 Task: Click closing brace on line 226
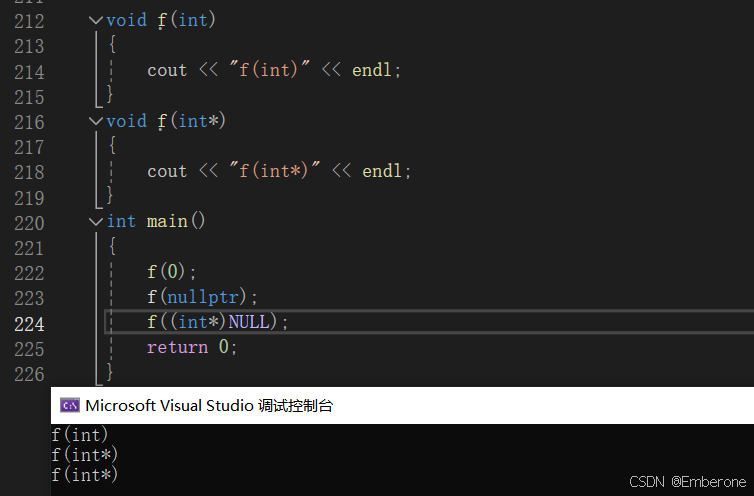click(110, 372)
